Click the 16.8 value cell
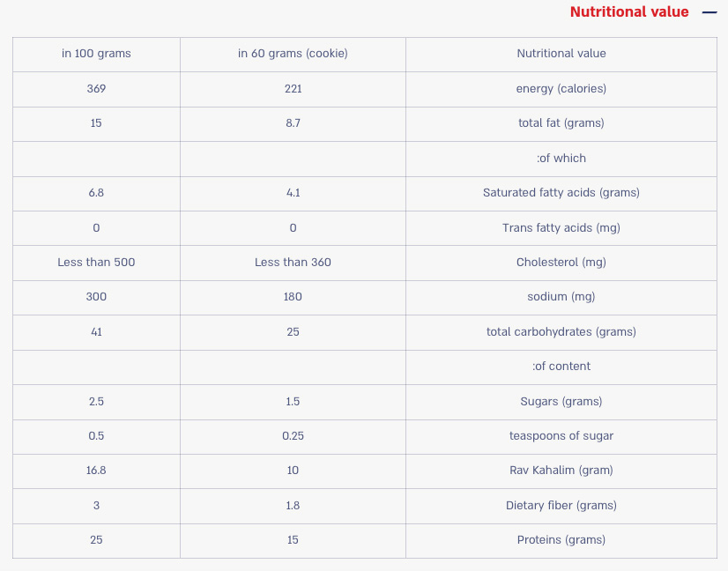The height and width of the screenshot is (571, 728). [x=96, y=471]
